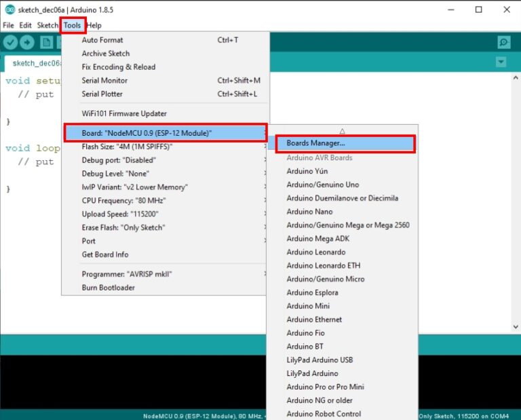This screenshot has width=521, height=420.
Task: Open Serial Plotter from Tools menu
Action: pyautogui.click(x=165, y=94)
